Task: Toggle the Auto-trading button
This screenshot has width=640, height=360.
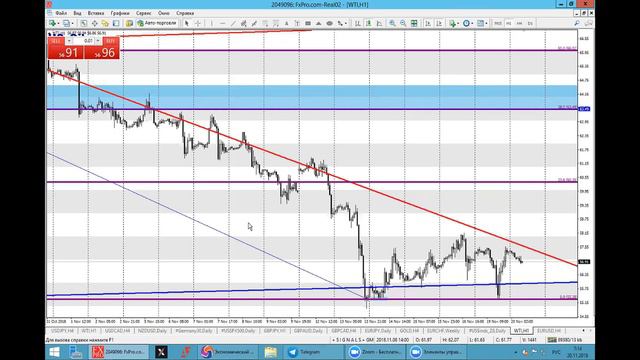Action: [157, 23]
